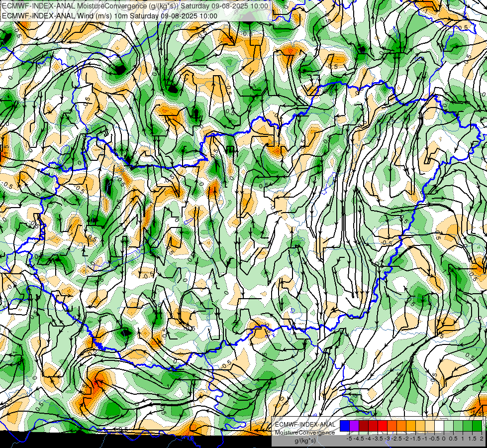
Task: Click the MoistureConvergence title line at top
Action: [135, 6]
